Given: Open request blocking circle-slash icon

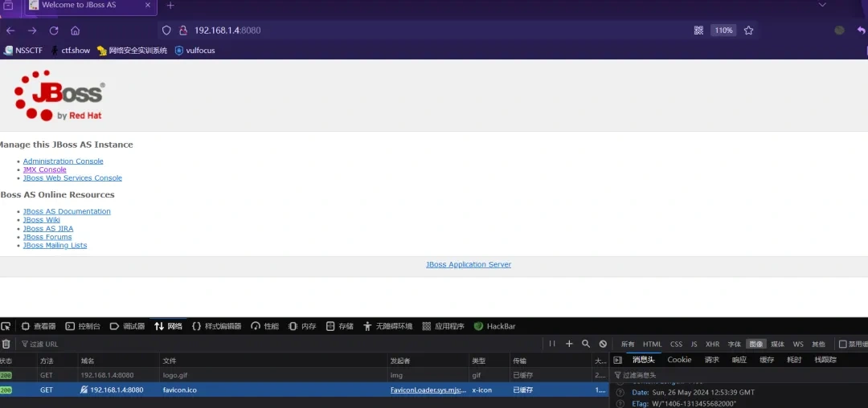Looking at the screenshot, I should tap(603, 344).
